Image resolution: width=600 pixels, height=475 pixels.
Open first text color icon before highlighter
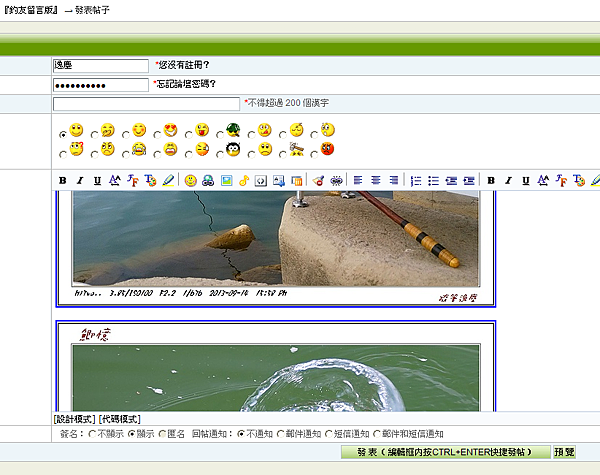click(x=150, y=180)
